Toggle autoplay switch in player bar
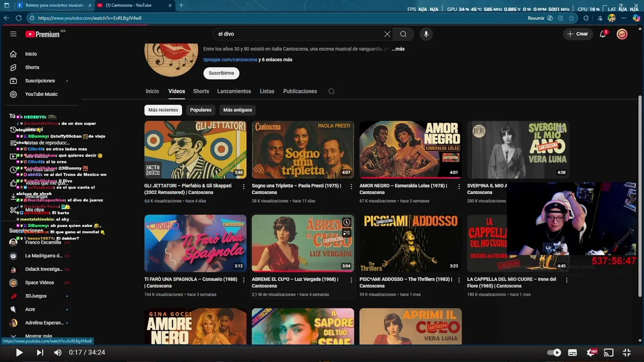This screenshot has height=362, width=644. tap(554, 352)
